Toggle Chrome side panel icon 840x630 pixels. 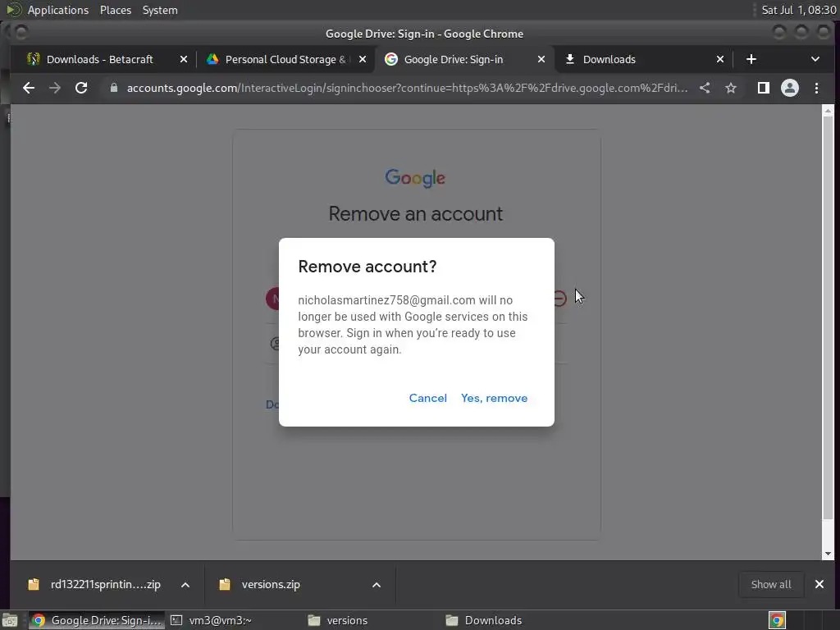(x=764, y=88)
